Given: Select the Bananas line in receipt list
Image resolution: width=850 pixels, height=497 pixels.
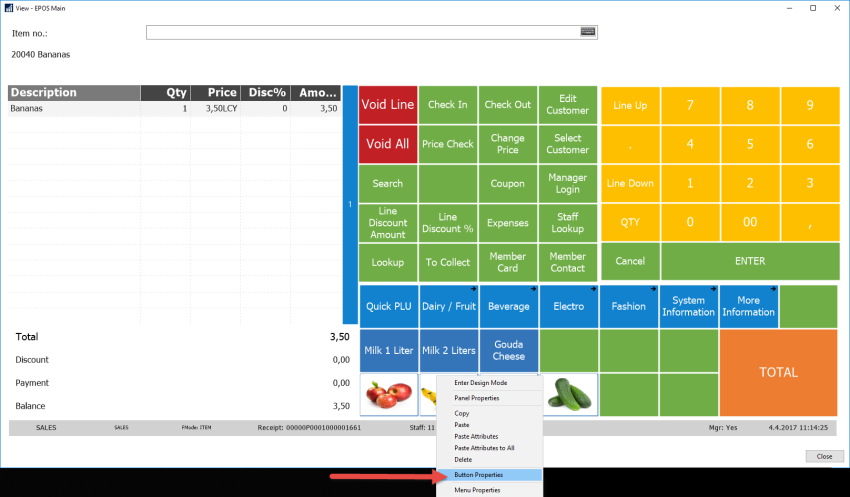Looking at the screenshot, I should pos(175,108).
